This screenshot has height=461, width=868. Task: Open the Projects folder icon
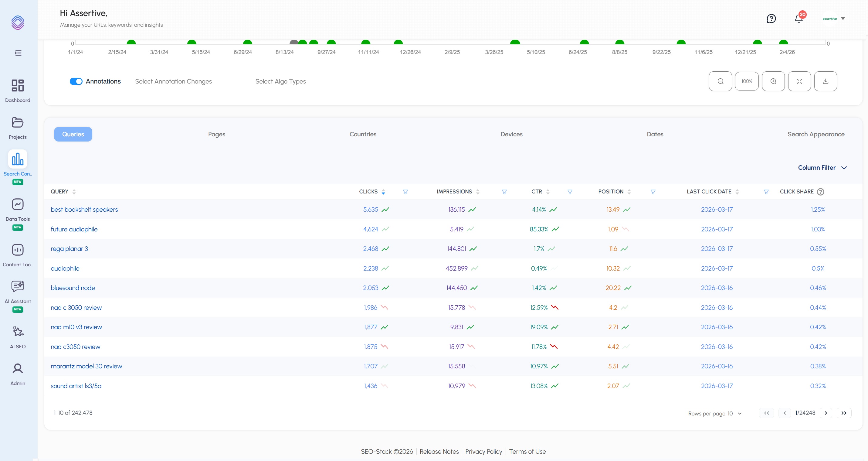(x=18, y=122)
